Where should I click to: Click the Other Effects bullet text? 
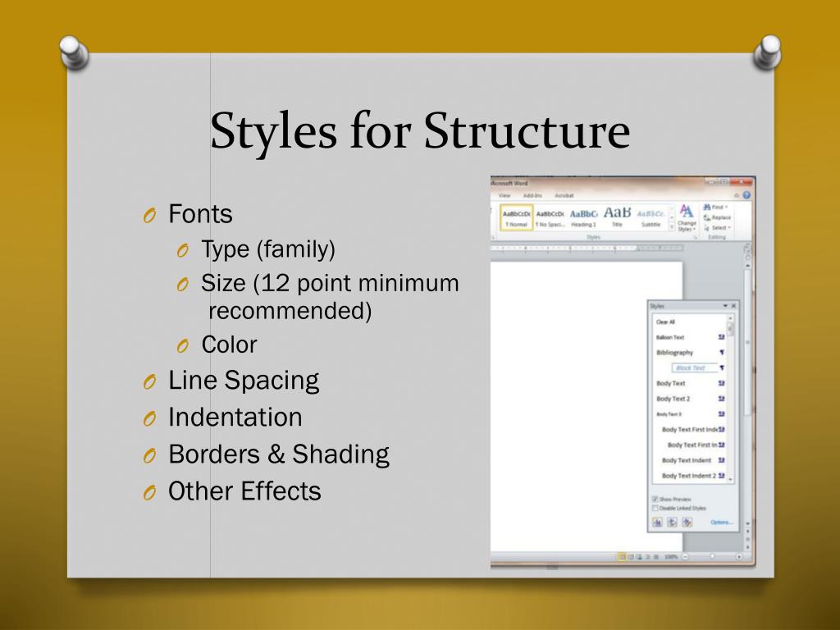point(244,491)
